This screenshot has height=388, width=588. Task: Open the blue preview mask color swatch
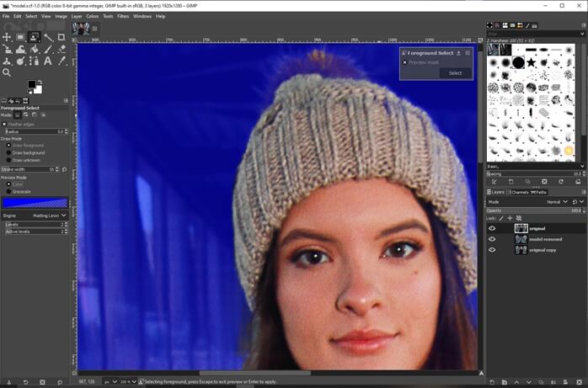[35, 204]
